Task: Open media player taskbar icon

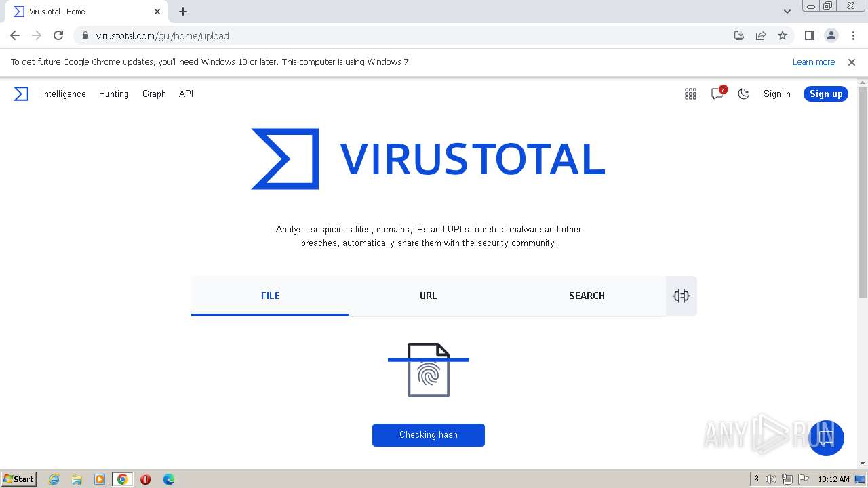Action: pos(100,479)
